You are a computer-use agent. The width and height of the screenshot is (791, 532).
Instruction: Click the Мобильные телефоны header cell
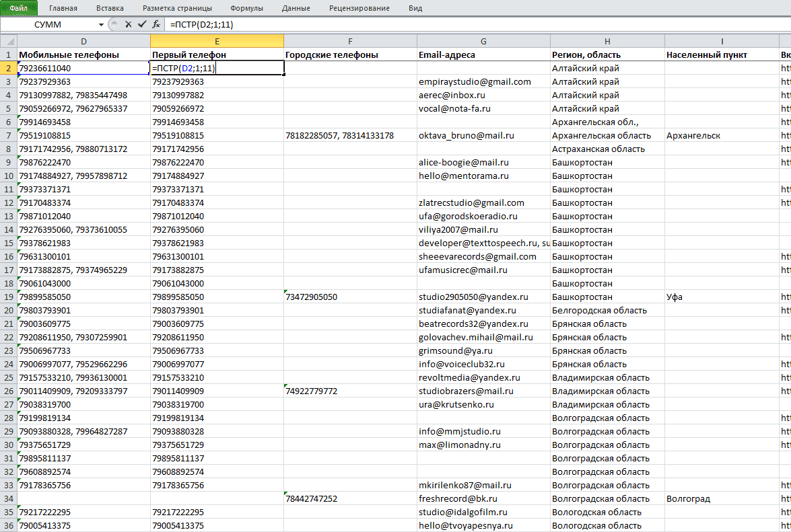pos(83,55)
